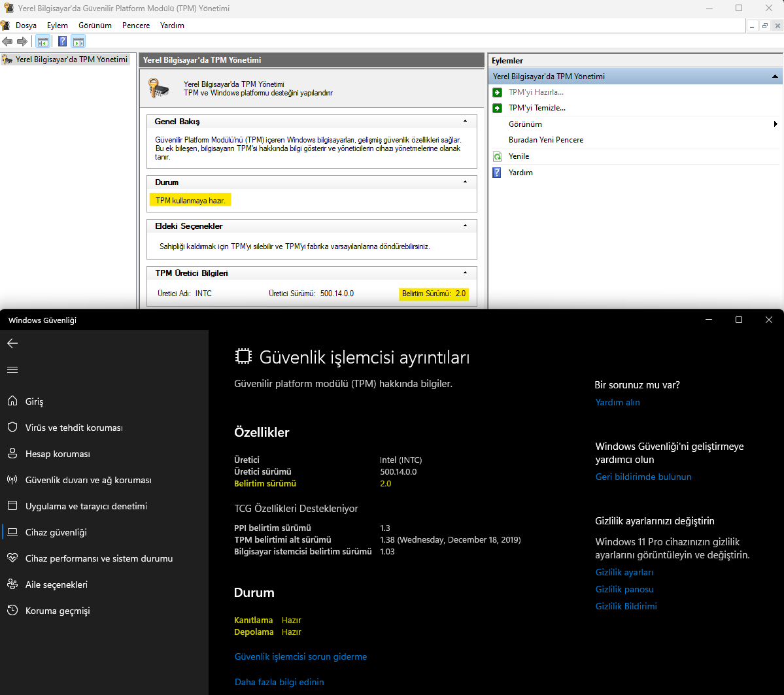Click the Virüs ve tehdit koruması shield icon

[x=12, y=427]
